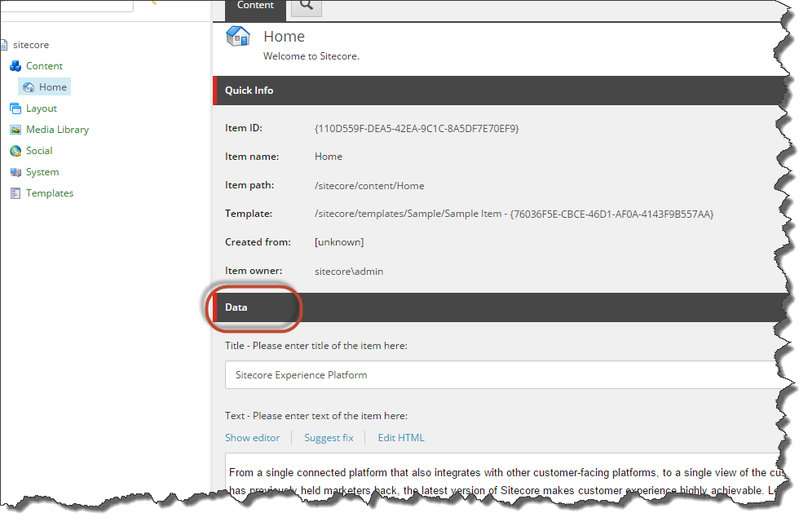Click the Template: label

249,214
